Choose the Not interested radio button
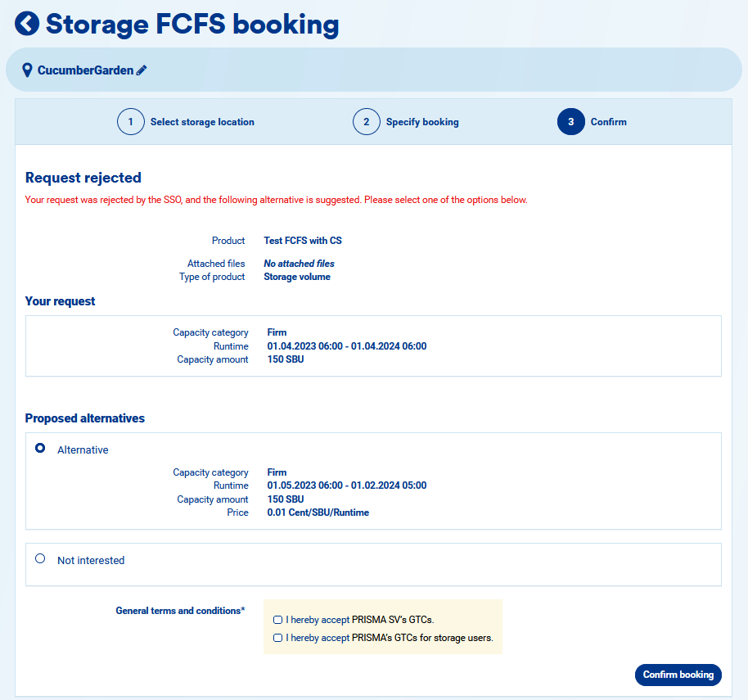This screenshot has width=748, height=700. 40,559
